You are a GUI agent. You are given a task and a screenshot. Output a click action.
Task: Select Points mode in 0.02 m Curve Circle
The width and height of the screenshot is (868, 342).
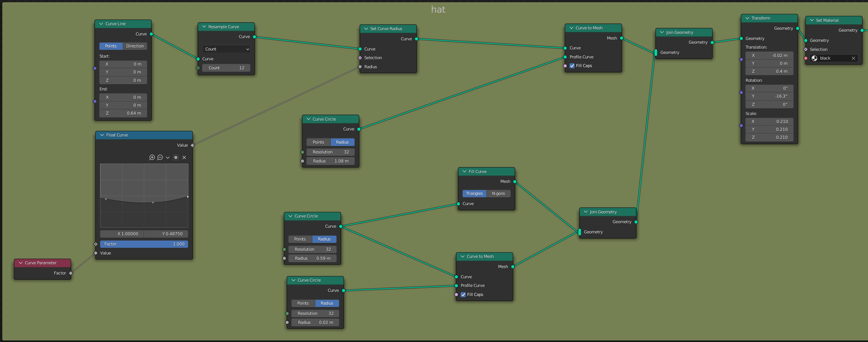pos(303,303)
